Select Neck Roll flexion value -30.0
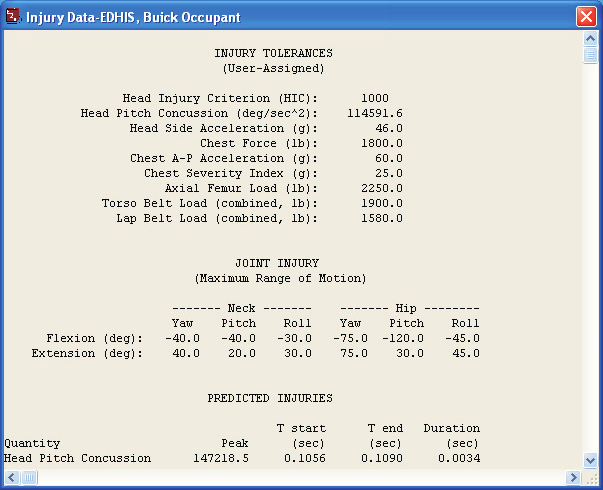603x490 pixels. click(295, 338)
